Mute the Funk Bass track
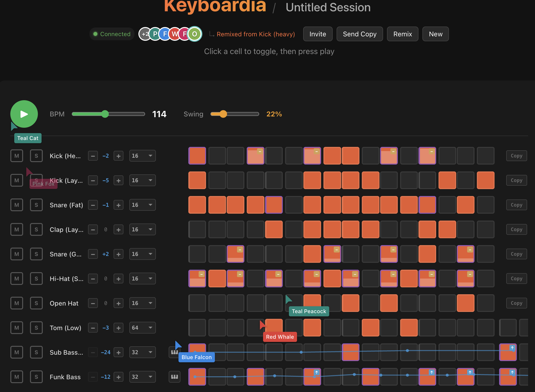The image size is (535, 392). (x=16, y=377)
